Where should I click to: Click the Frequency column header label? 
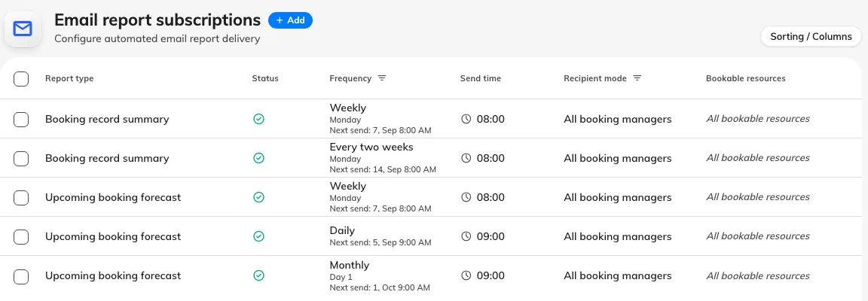pos(350,78)
